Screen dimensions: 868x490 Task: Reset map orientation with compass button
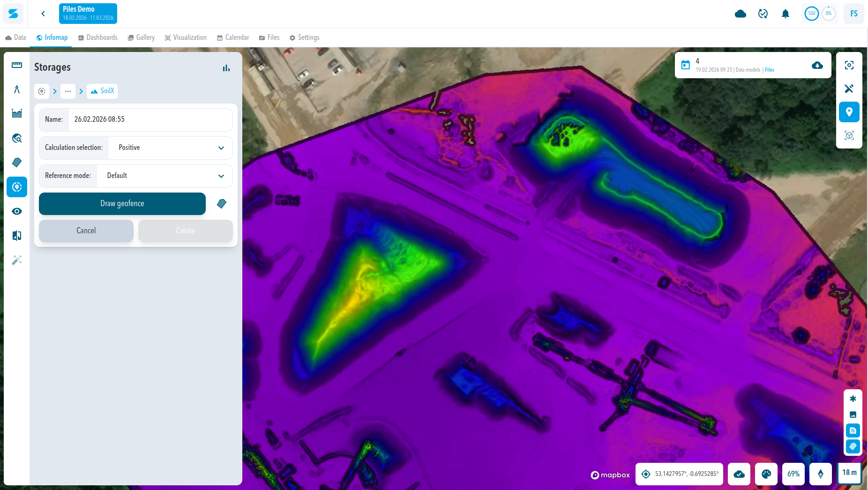pyautogui.click(x=821, y=474)
